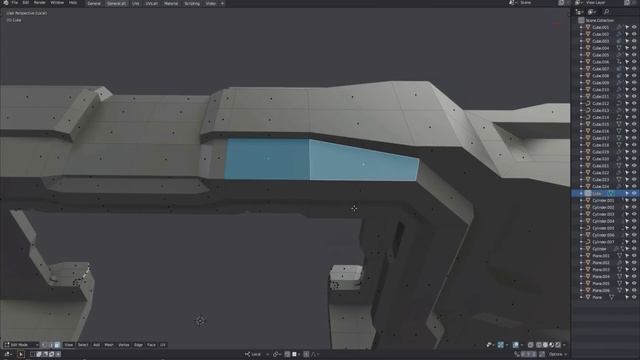The height and width of the screenshot is (360, 640).
Task: Toggle proportional editing button
Action: pos(307,354)
